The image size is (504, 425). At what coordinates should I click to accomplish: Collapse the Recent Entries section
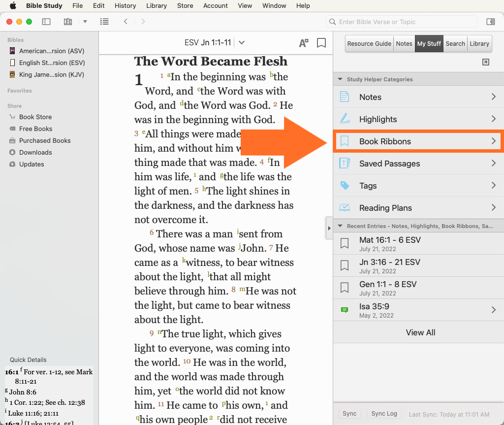tap(340, 226)
